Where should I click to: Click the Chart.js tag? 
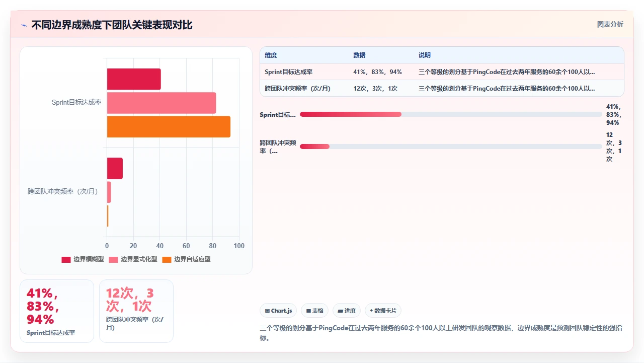[x=278, y=311]
